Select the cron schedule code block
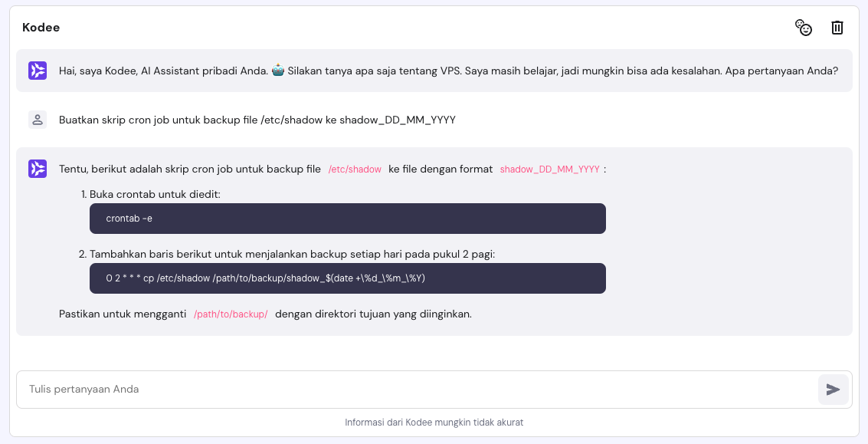Screen dimensions: 868x444 [347, 278]
